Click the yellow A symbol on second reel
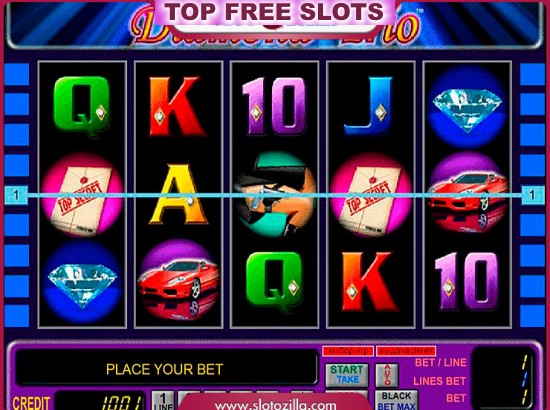This screenshot has width=550, height=410. pyautogui.click(x=179, y=194)
